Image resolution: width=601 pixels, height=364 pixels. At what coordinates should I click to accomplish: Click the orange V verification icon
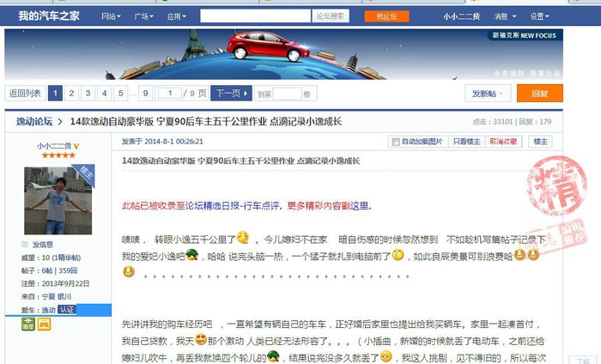pyautogui.click(x=76, y=146)
